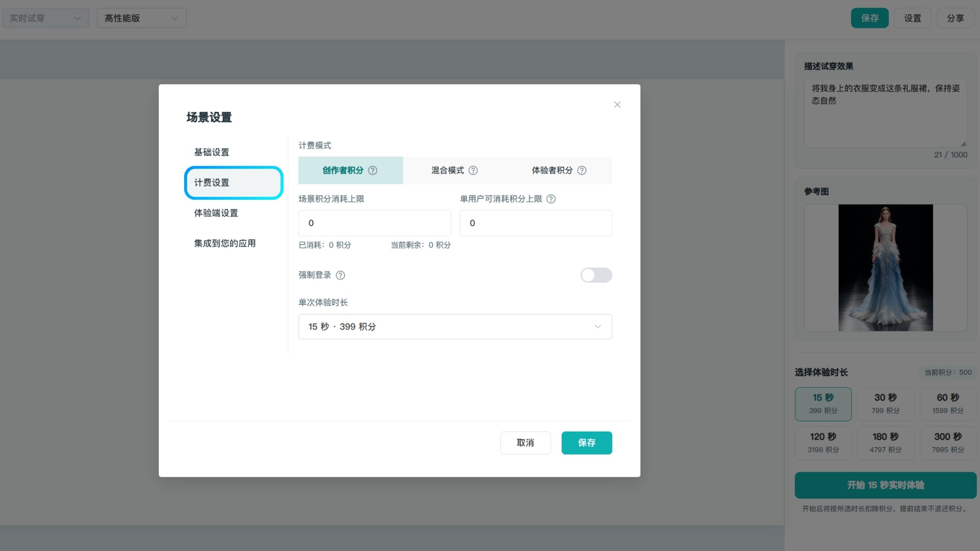Select the 180 秒 4797 积分 option

[x=885, y=443]
